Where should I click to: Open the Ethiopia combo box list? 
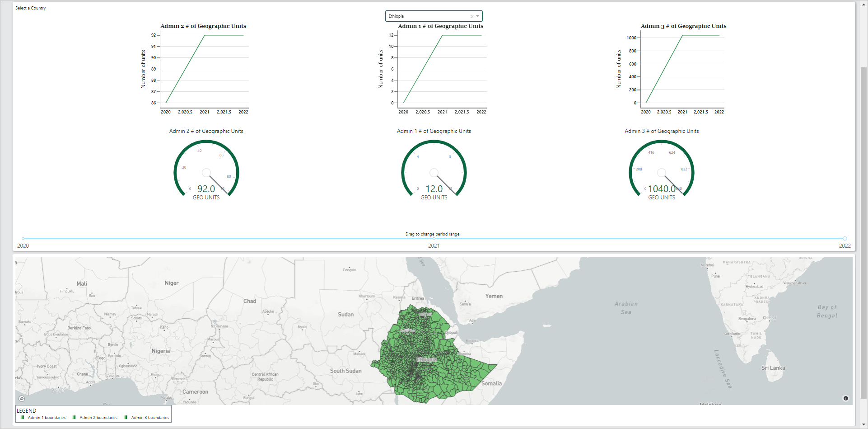click(x=434, y=16)
